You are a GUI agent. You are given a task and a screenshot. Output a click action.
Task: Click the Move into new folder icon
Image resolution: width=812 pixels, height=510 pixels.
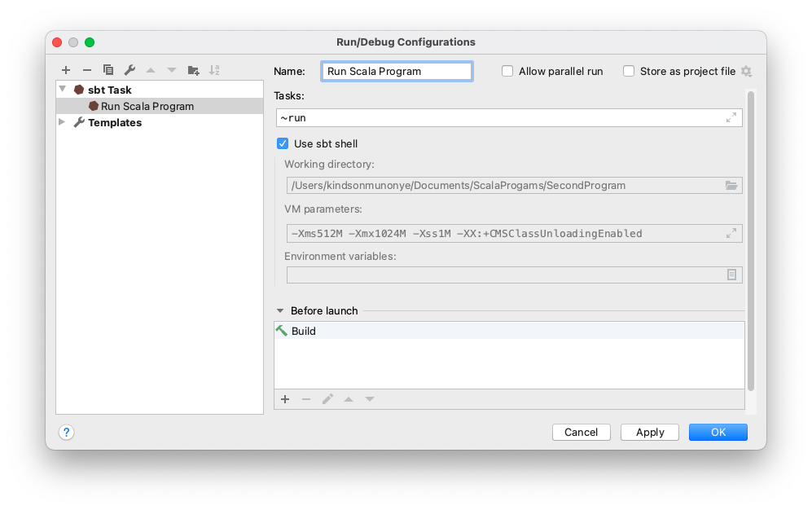[x=193, y=71]
